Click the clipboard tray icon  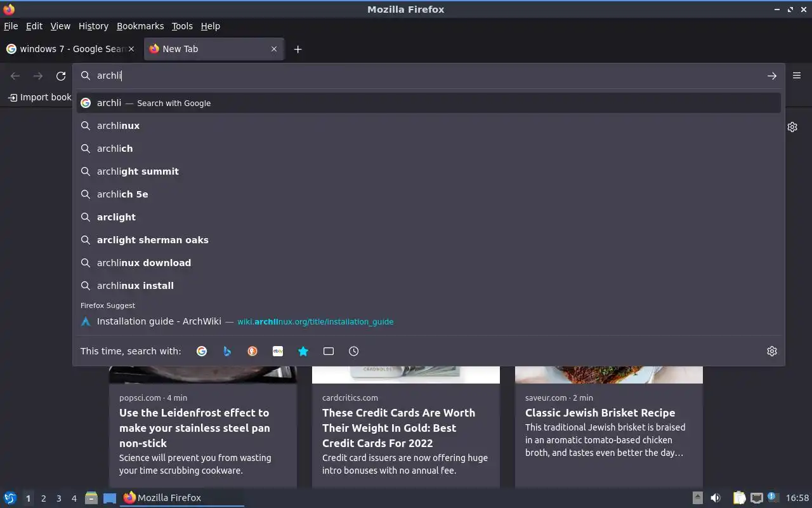point(739,498)
